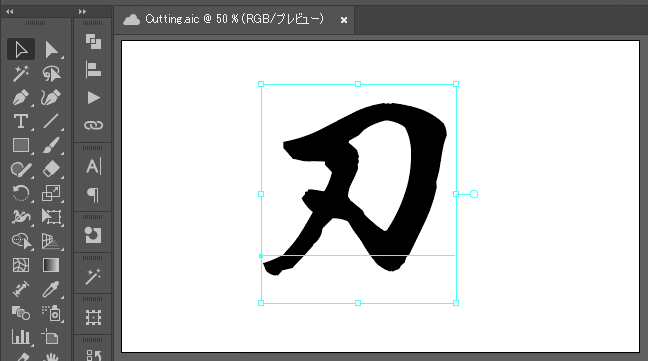
Task: Select the Type tool
Action: click(21, 121)
